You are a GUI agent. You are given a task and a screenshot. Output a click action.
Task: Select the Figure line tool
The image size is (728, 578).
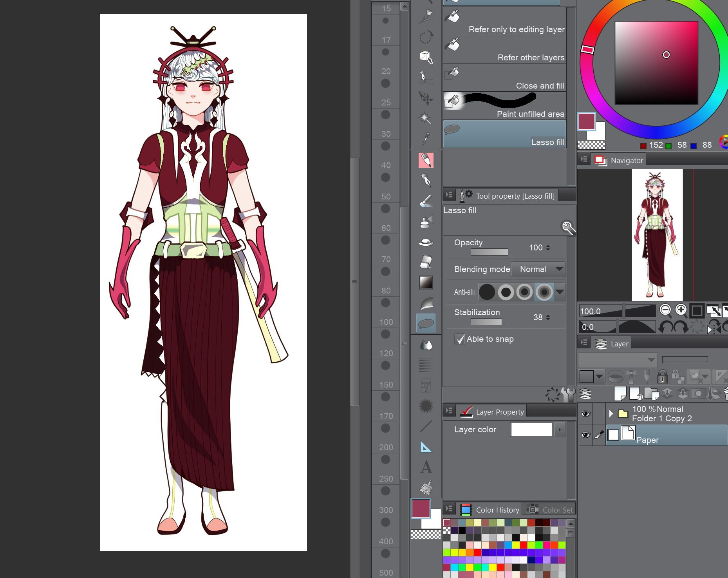click(426, 426)
